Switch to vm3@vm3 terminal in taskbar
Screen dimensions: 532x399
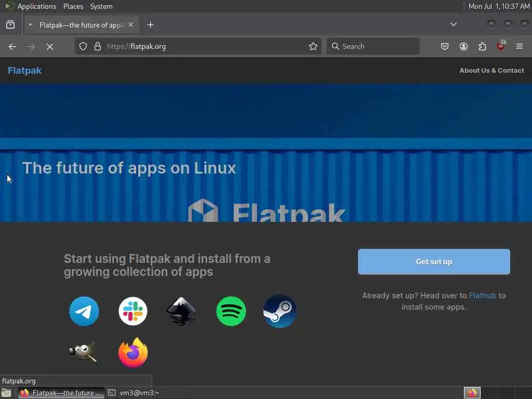pyautogui.click(x=134, y=393)
